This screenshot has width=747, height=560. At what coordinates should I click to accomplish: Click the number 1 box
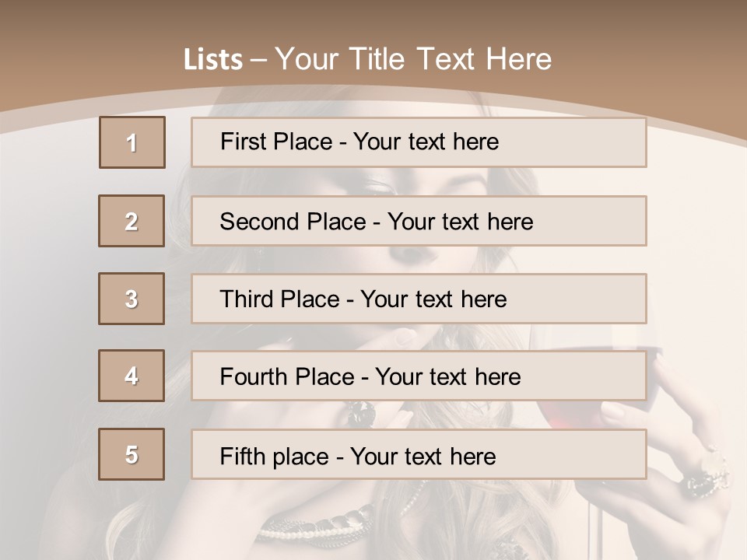(132, 142)
